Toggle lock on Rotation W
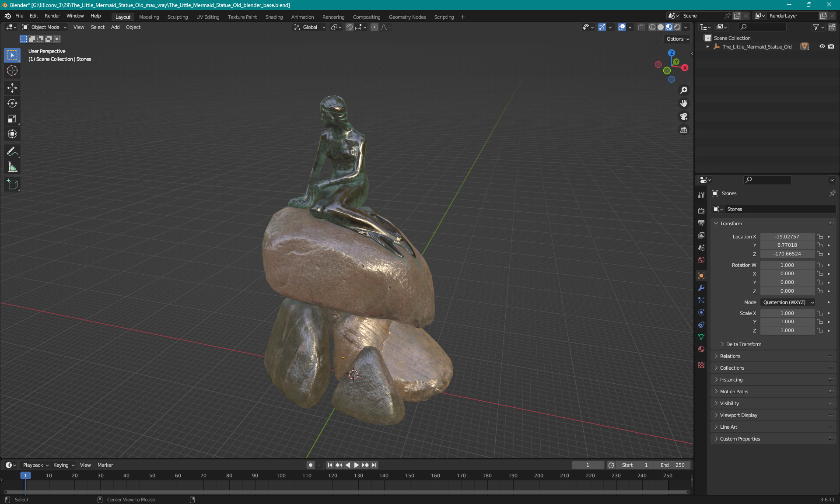840x504 pixels. point(820,265)
